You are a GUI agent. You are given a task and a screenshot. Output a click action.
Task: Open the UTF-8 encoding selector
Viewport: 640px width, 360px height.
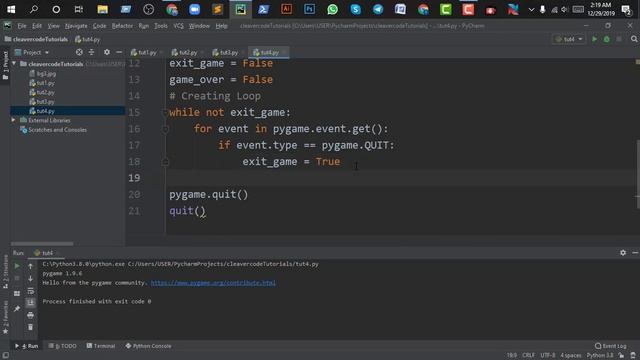548,356
